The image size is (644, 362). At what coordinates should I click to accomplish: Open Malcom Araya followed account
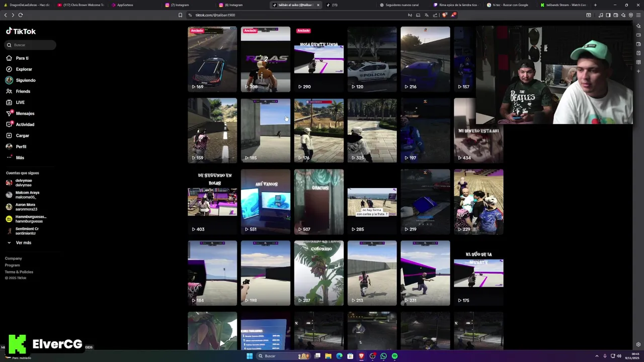tap(23, 195)
